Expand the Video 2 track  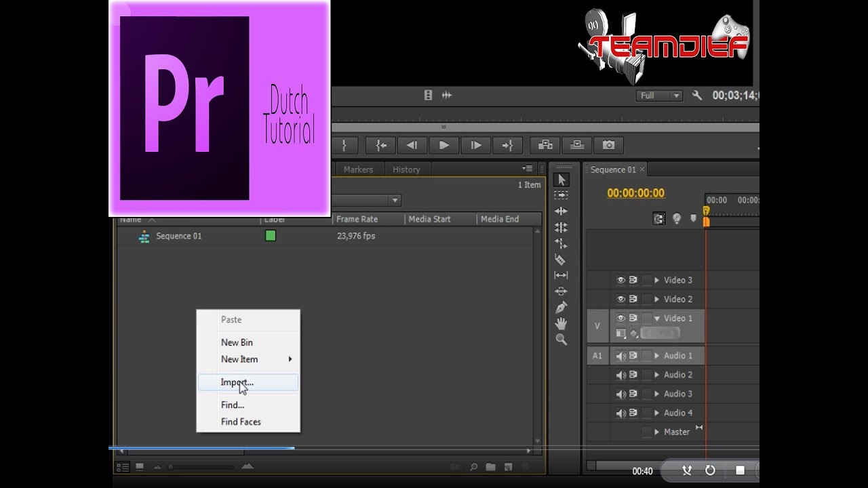(656, 299)
